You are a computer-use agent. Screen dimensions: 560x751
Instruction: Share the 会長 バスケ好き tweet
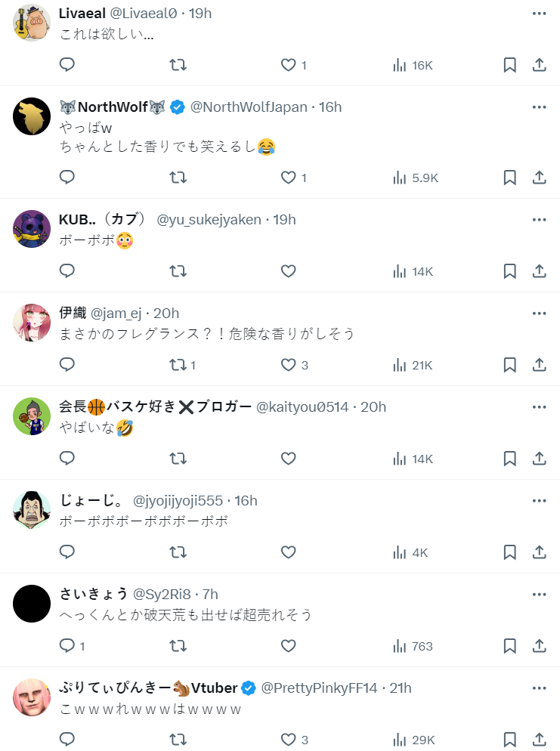point(539,459)
